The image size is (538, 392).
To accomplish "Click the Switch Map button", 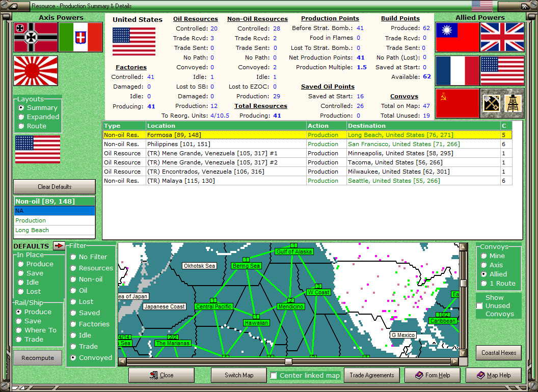I will pyautogui.click(x=239, y=375).
